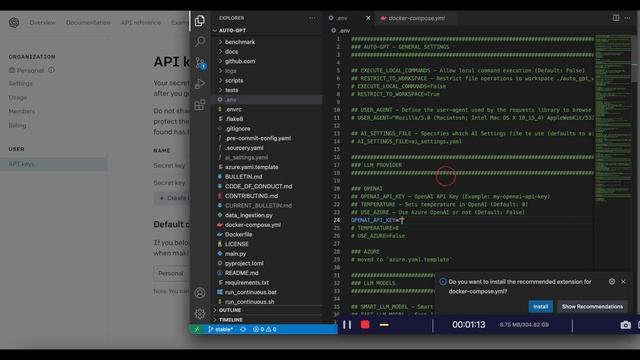Open the Extensions view
Image resolution: width=640 pixels, height=360 pixels.
200,105
